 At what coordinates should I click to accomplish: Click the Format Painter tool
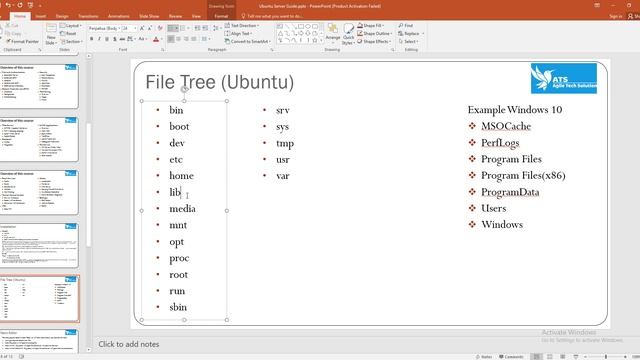(x=23, y=42)
